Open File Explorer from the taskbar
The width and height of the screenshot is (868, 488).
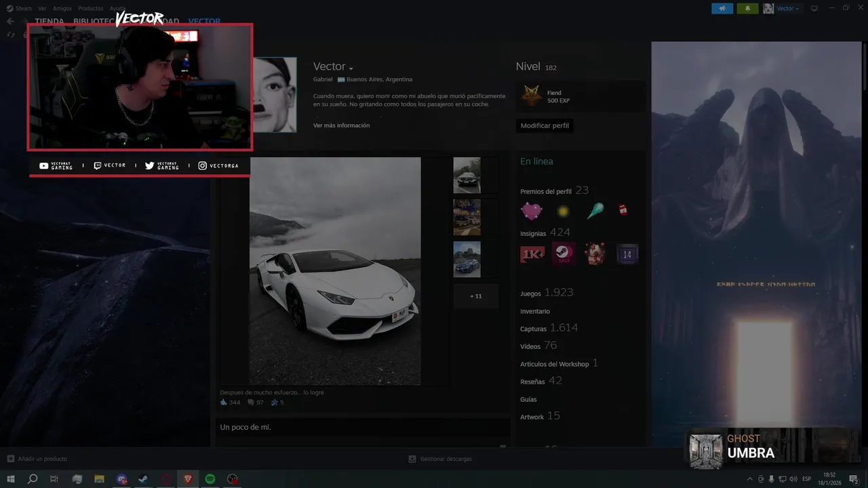pos(99,479)
